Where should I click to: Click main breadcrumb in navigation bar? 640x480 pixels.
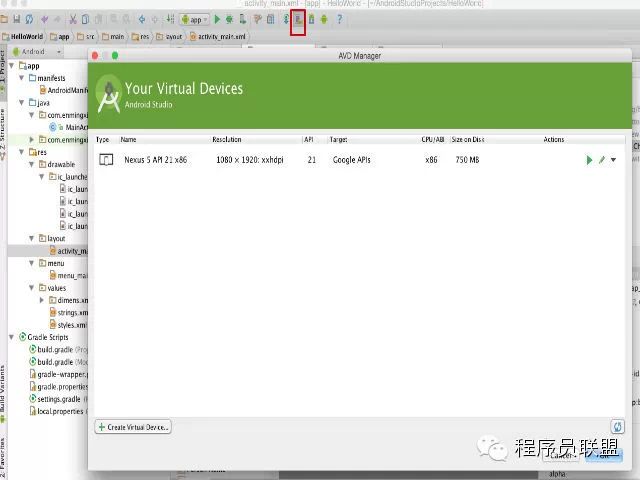[x=113, y=37]
